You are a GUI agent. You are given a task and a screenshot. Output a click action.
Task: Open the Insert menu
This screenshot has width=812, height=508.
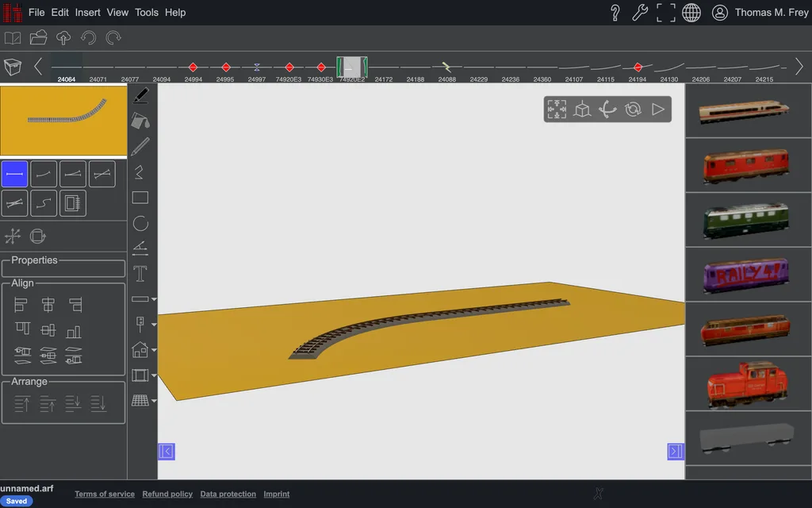pyautogui.click(x=87, y=13)
